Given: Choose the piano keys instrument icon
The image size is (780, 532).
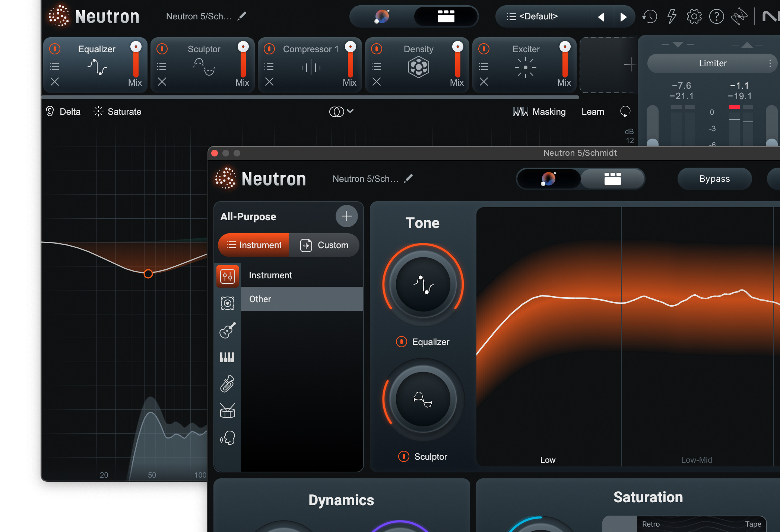Looking at the screenshot, I should (228, 357).
